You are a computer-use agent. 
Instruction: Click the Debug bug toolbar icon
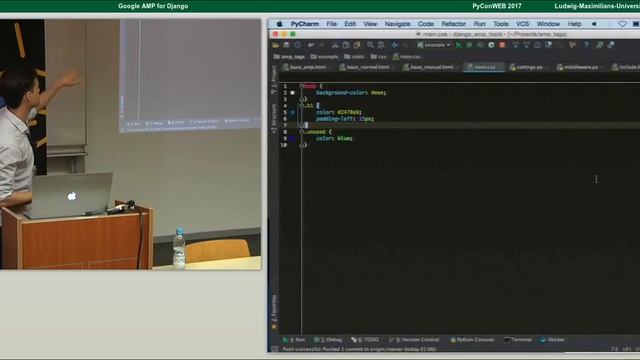[x=469, y=45]
